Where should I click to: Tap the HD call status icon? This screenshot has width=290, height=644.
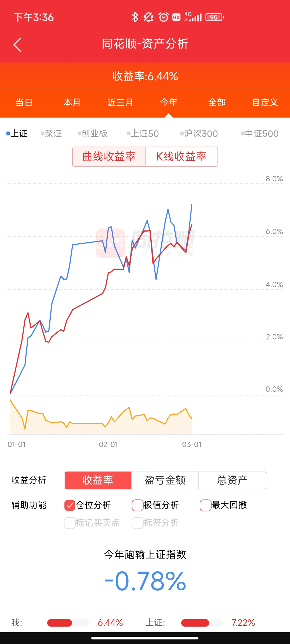[x=176, y=17]
